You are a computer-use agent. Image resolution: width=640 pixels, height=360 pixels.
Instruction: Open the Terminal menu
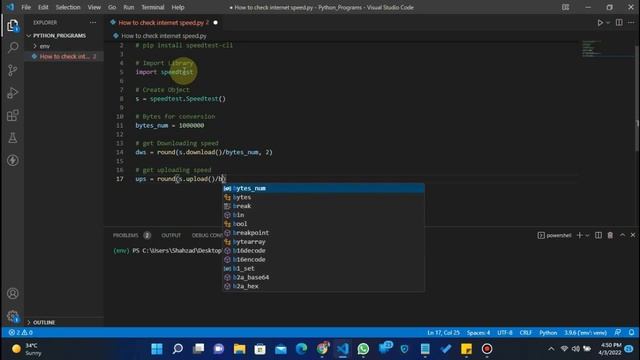coord(153,7)
